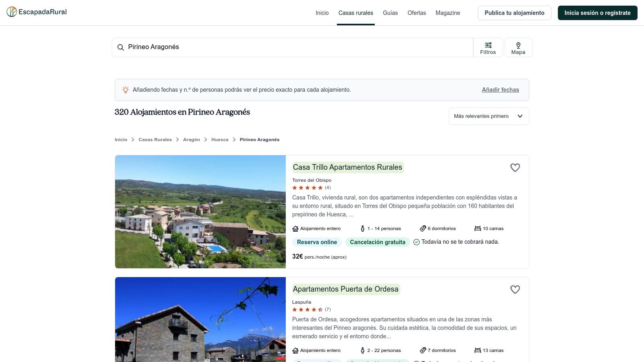Screen dimensions: 644x362
Task: Click the checkmark icon beside 'Todavía no se te cobrará nada'
Action: (x=416, y=242)
